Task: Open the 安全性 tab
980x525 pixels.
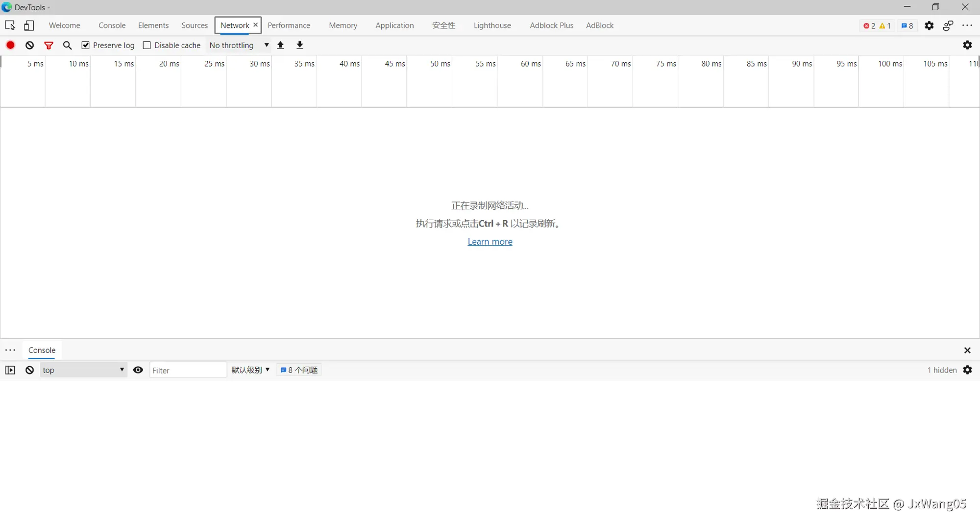Action: click(x=443, y=25)
